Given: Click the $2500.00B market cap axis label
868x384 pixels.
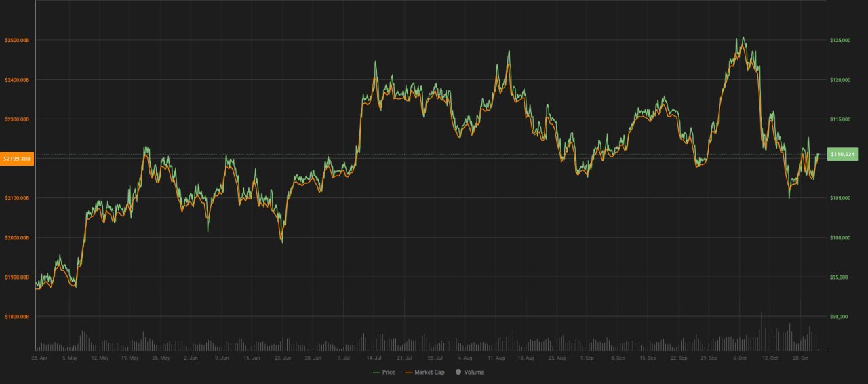Looking at the screenshot, I should (x=16, y=41).
